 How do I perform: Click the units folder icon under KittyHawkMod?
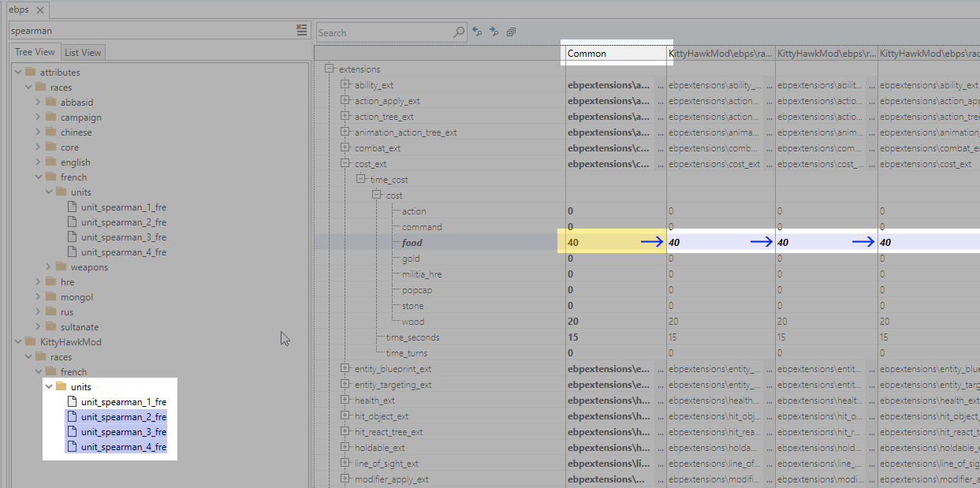(x=61, y=387)
